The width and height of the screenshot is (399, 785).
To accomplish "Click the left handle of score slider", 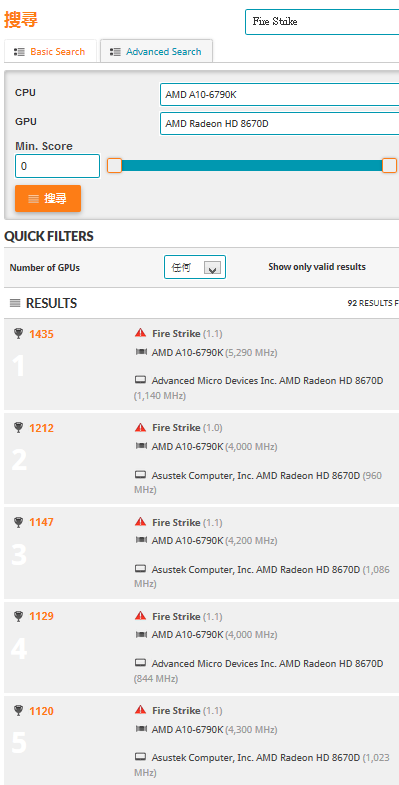I will click(x=115, y=166).
